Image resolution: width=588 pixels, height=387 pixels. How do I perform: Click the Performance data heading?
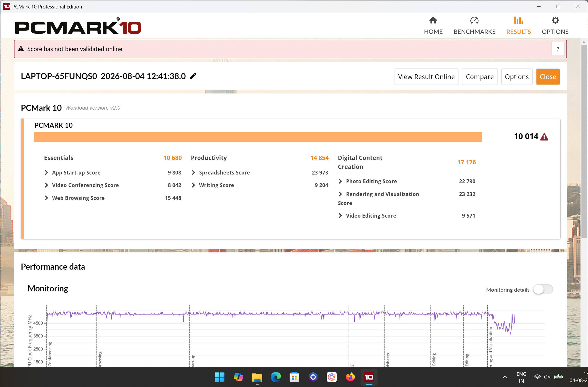click(53, 267)
